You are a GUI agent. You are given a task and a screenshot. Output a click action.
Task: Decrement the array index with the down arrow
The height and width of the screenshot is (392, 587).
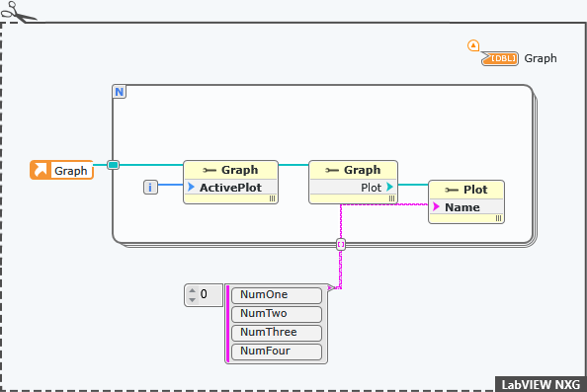click(x=193, y=300)
